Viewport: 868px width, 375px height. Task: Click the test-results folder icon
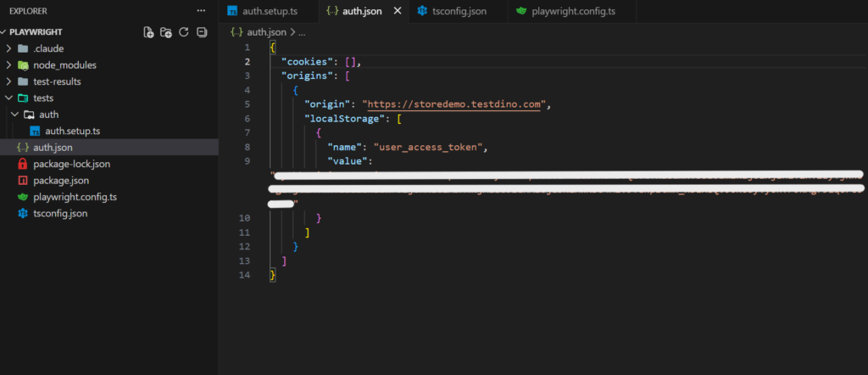23,81
